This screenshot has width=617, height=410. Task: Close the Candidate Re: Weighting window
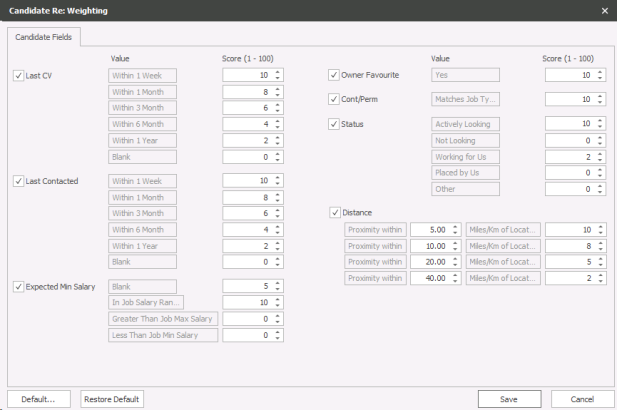click(x=603, y=10)
